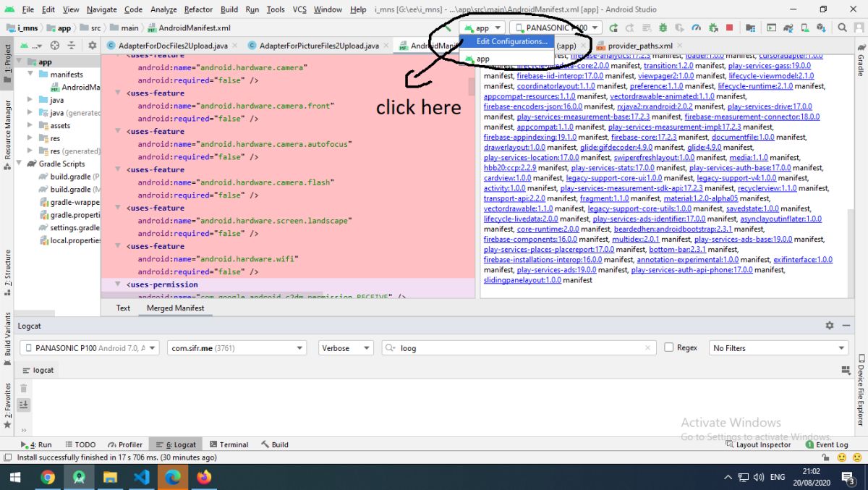
Task: Open Firefox from Windows taskbar
Action: (204, 477)
